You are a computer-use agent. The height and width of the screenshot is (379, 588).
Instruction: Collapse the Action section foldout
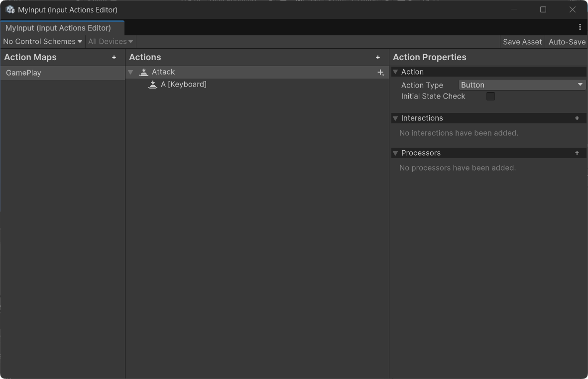(x=395, y=72)
